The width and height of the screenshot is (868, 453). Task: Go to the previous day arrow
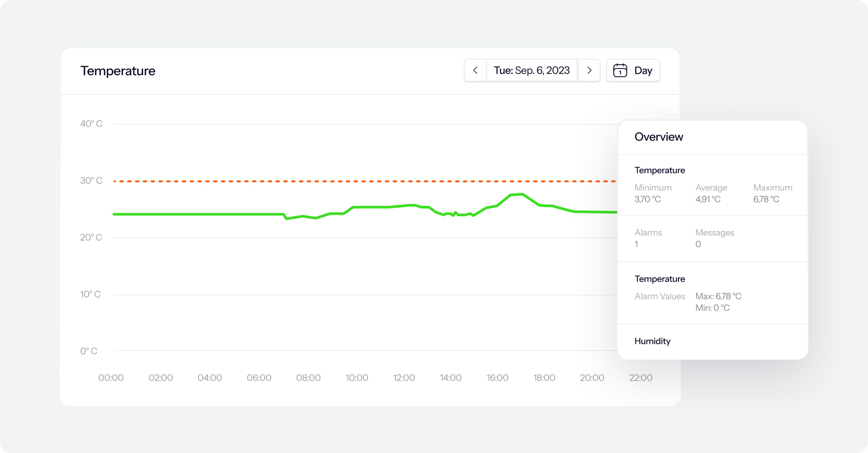[475, 70]
